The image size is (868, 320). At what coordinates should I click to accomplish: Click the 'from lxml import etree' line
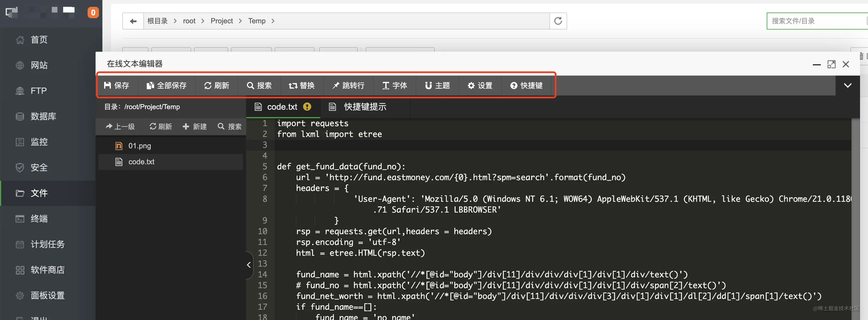coord(329,134)
